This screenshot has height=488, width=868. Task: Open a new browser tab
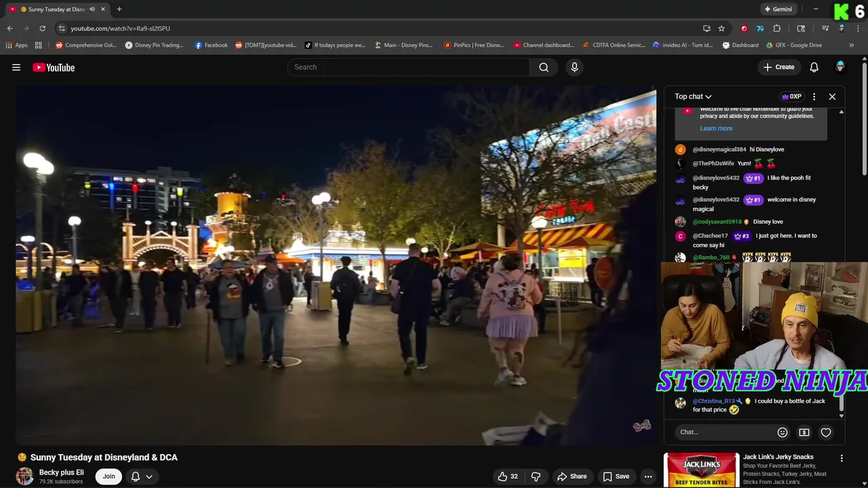pyautogui.click(x=119, y=9)
